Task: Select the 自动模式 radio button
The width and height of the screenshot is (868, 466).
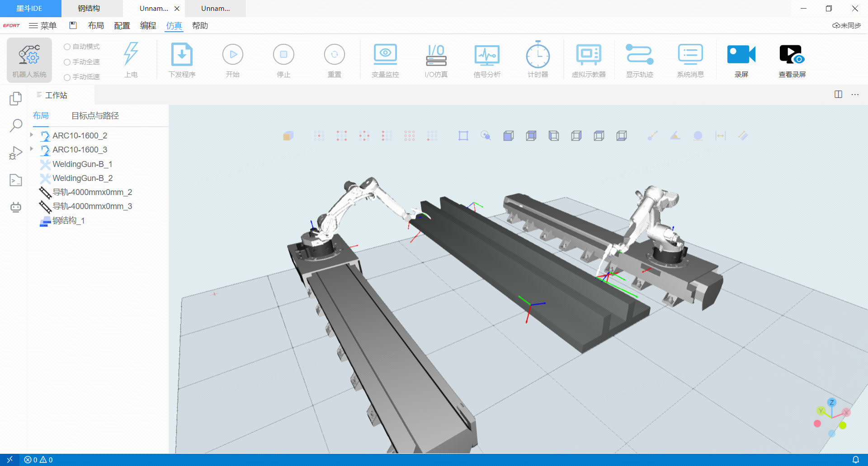Action: click(x=67, y=47)
